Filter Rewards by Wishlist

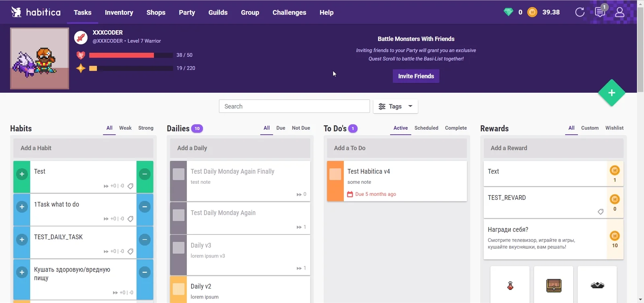[x=614, y=128]
